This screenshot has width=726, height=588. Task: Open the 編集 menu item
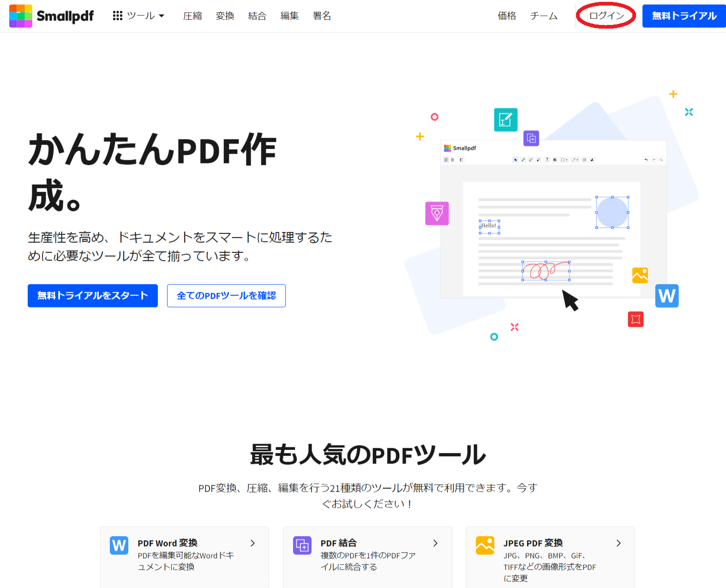point(289,16)
